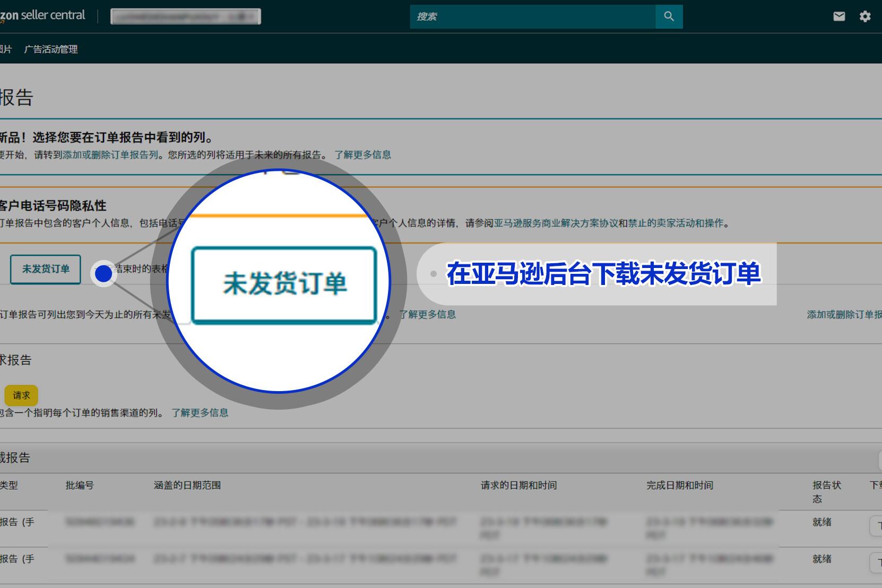Open the settings gear icon
This screenshot has width=882, height=588.
865,16
